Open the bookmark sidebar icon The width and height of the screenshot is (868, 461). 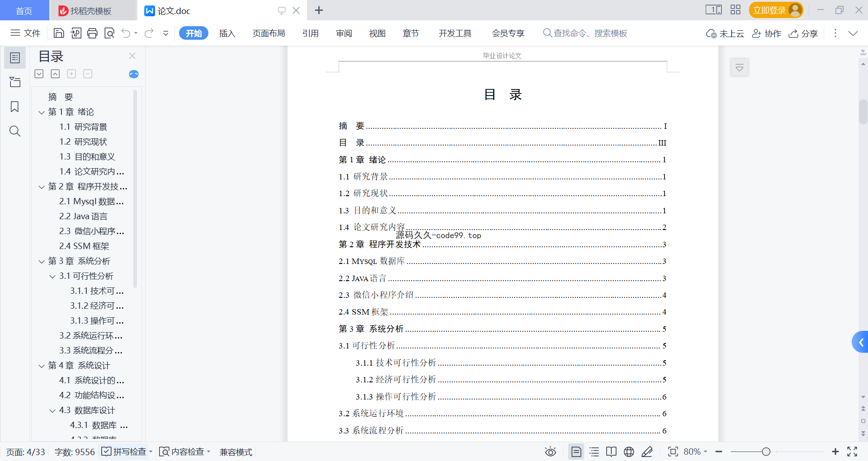coord(15,107)
